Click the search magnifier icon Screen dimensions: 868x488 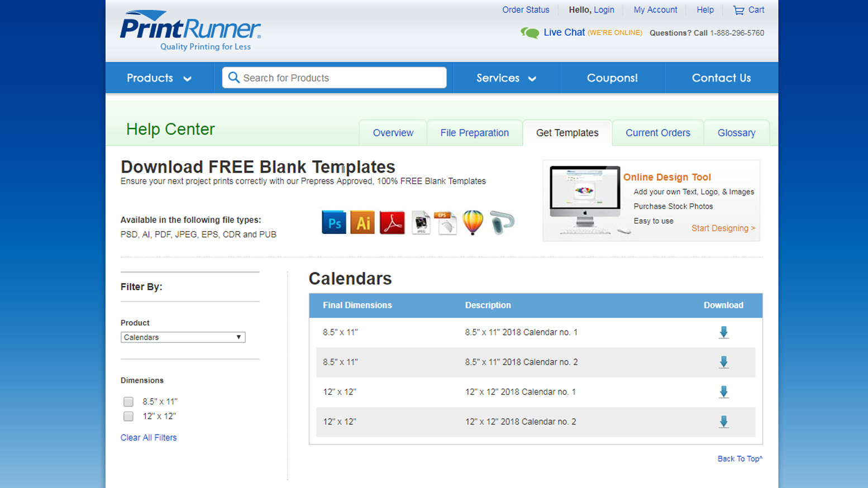click(233, 78)
